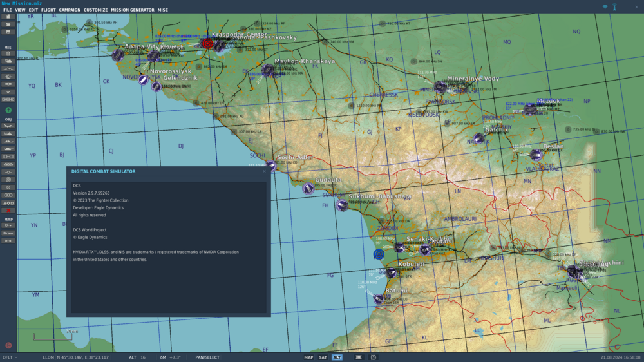Click the Maykop-Khanskaya airfield marker
Viewport: 644px width, 362px height.
pyautogui.click(x=268, y=70)
